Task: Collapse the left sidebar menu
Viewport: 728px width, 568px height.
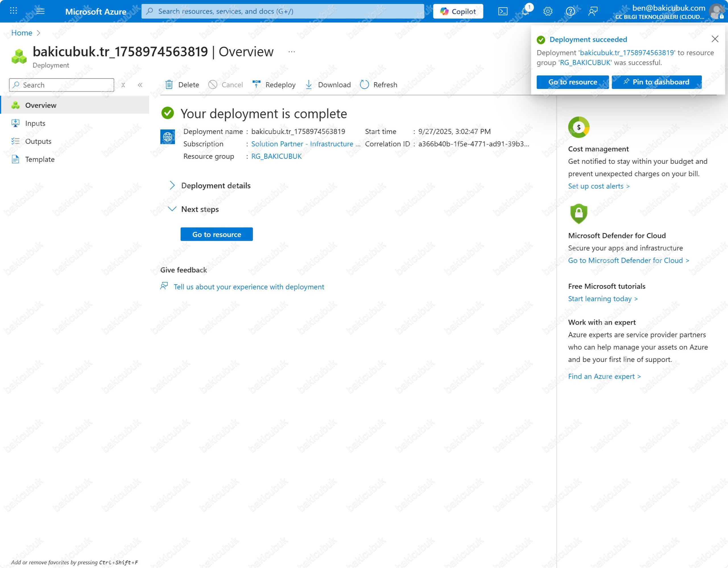Action: click(140, 85)
